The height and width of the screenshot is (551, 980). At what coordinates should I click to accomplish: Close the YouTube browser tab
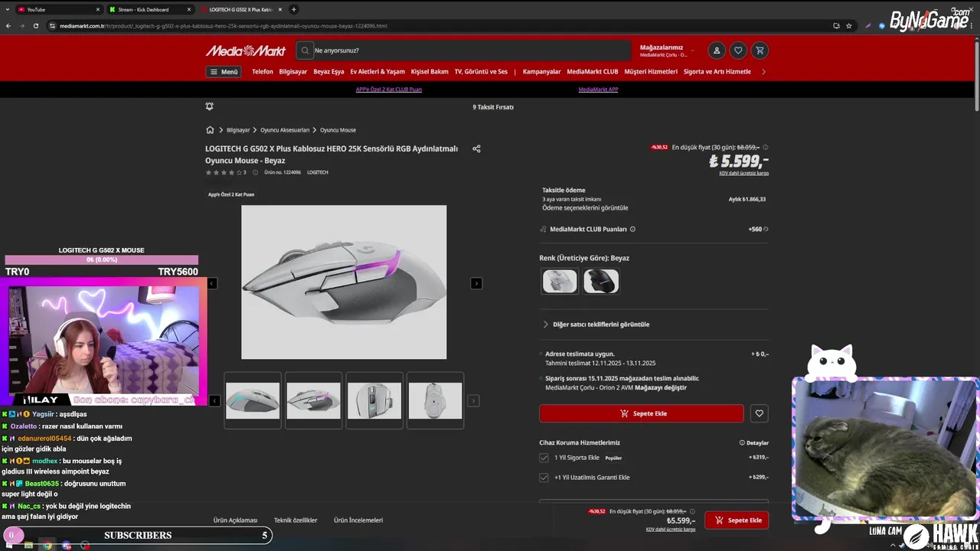pos(98,9)
